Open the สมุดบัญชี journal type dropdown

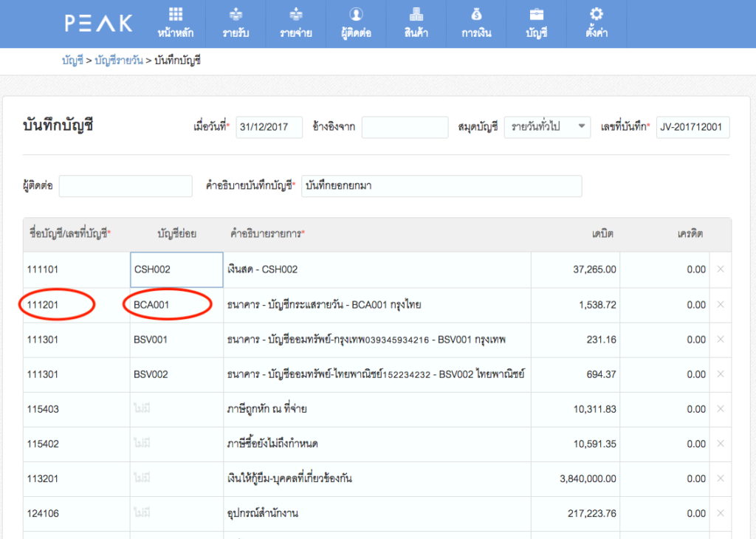pyautogui.click(x=546, y=127)
